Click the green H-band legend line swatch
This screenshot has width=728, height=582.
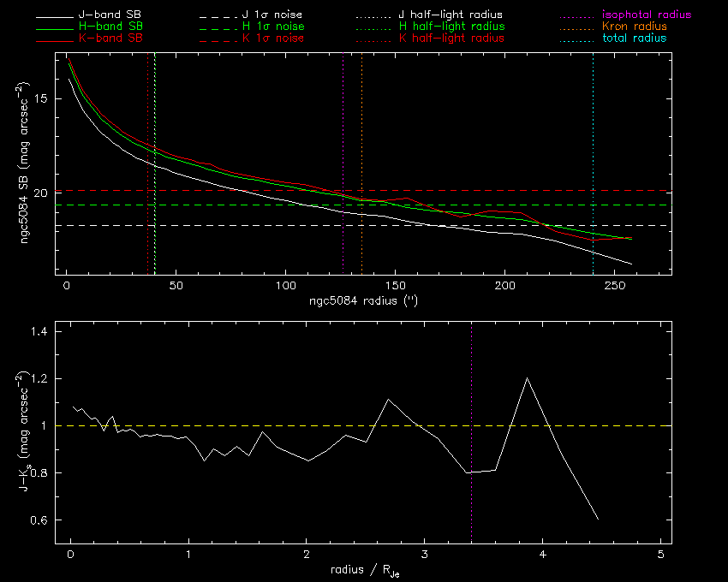(51, 27)
